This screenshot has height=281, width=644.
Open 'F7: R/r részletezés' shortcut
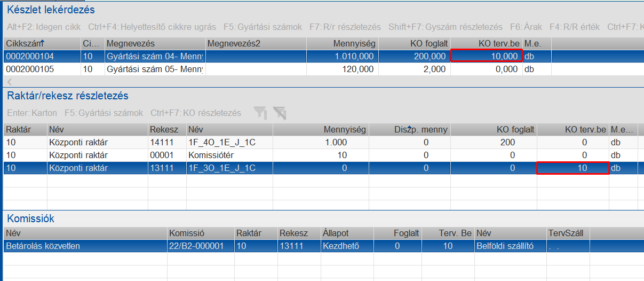345,27
